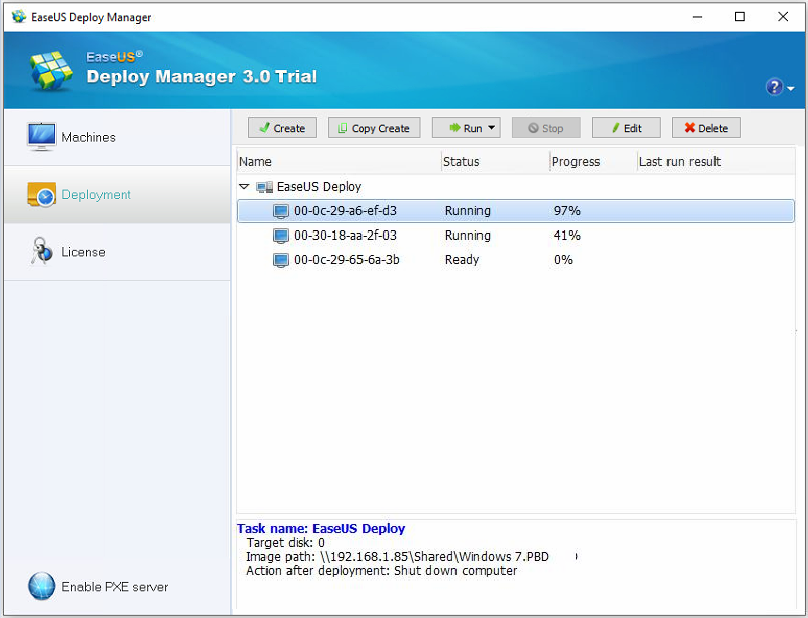The image size is (808, 618).
Task: Sort by the Progress column header
Action: [594, 161]
